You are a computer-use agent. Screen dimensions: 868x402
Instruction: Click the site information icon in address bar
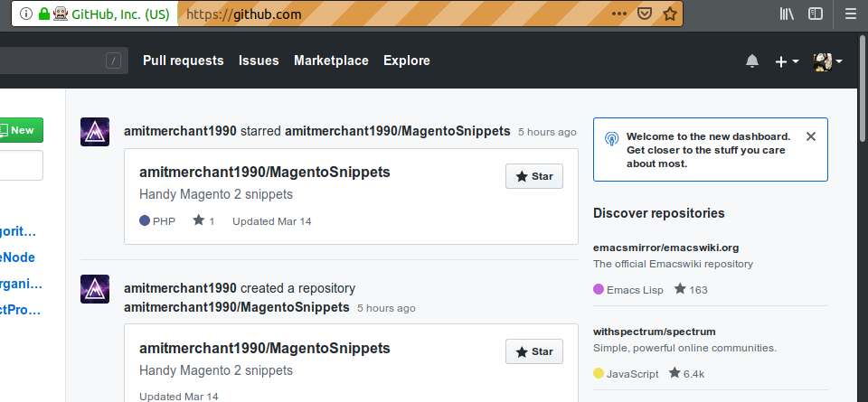(26, 14)
